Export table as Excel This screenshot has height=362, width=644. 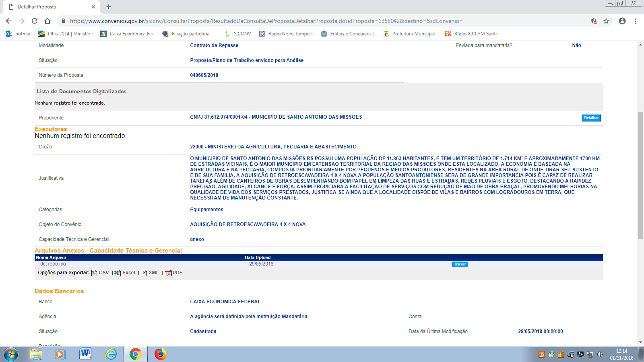(x=125, y=273)
